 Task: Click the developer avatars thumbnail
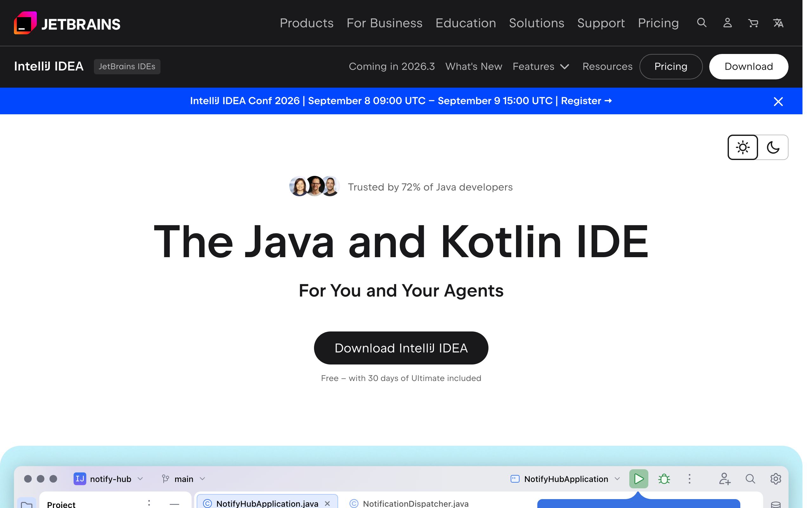pos(314,186)
